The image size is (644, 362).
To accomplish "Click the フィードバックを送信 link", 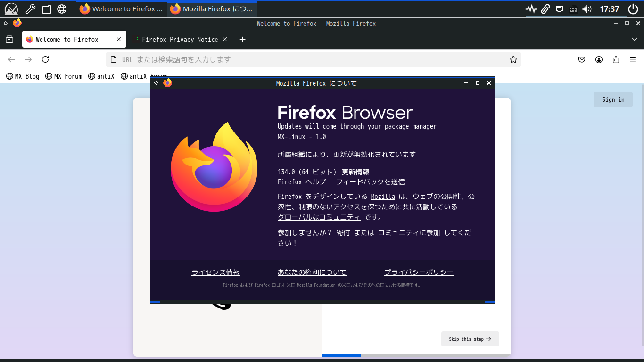I will coord(370,182).
